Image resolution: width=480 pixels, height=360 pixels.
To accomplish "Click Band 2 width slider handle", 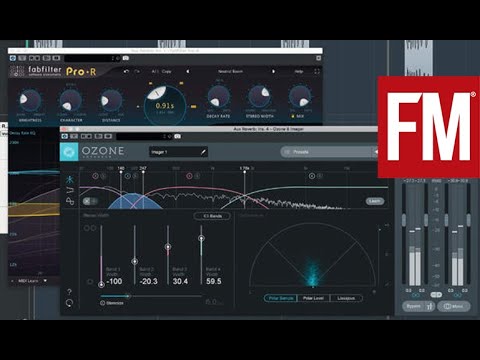I will pyautogui.click(x=135, y=262).
